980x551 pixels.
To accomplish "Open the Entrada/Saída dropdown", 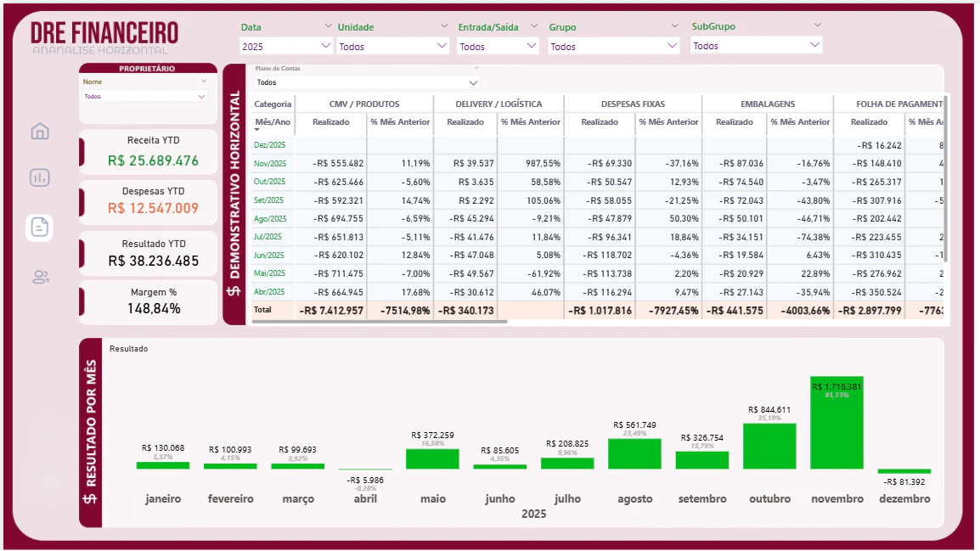I will point(498,46).
